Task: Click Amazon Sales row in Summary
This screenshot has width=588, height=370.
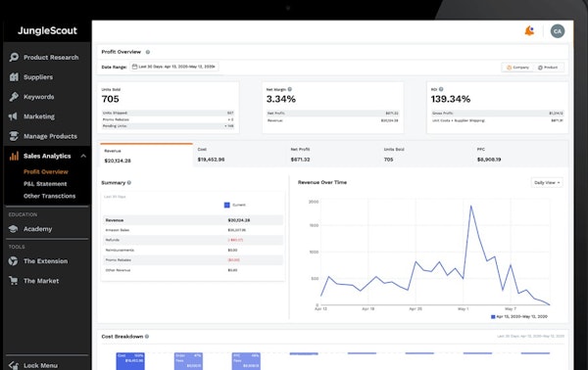Action: pyautogui.click(x=193, y=230)
